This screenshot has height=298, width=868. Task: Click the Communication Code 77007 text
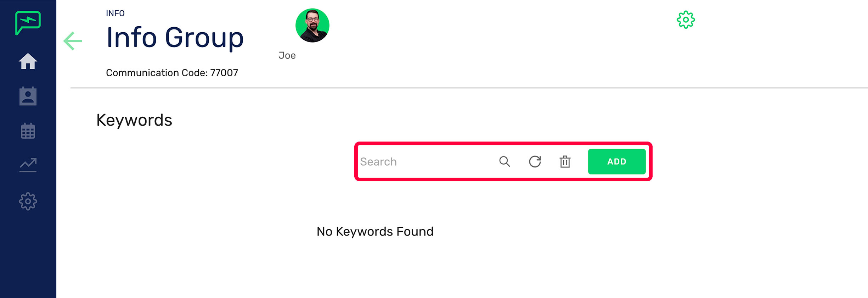(172, 72)
